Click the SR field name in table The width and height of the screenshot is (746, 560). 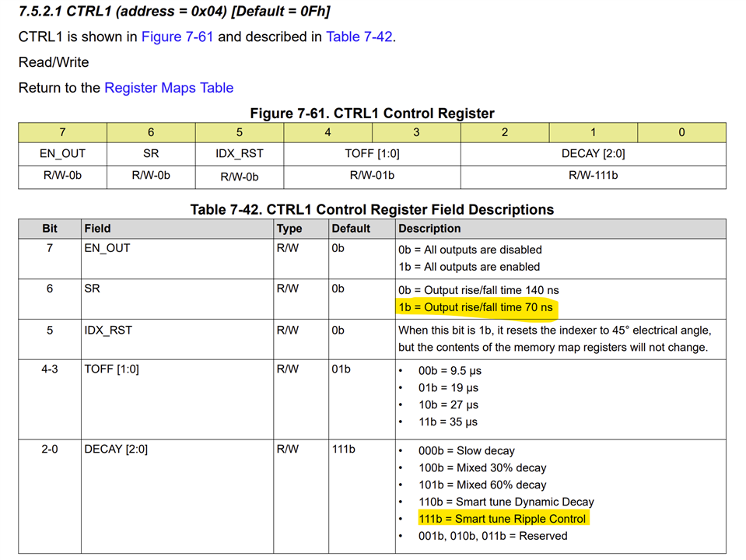click(x=93, y=289)
